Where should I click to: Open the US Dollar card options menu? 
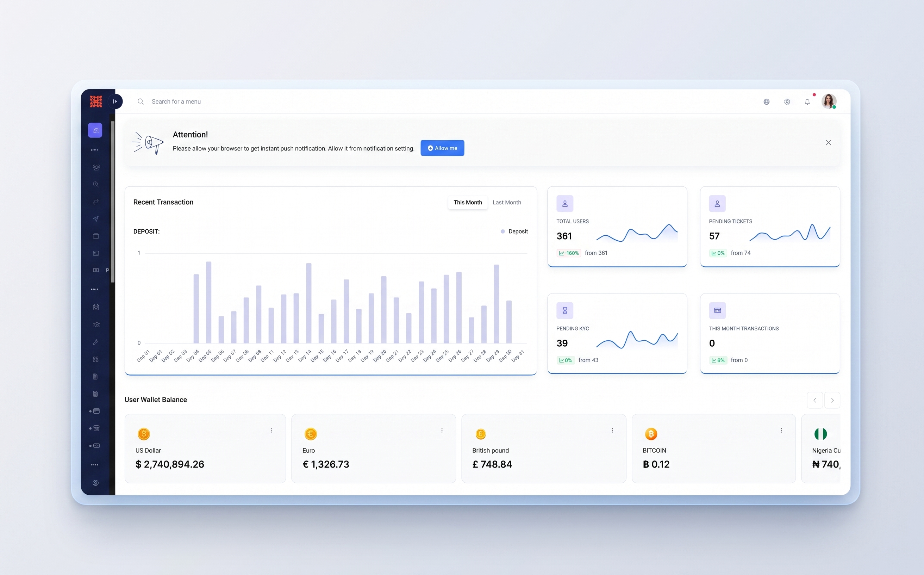[x=272, y=430]
